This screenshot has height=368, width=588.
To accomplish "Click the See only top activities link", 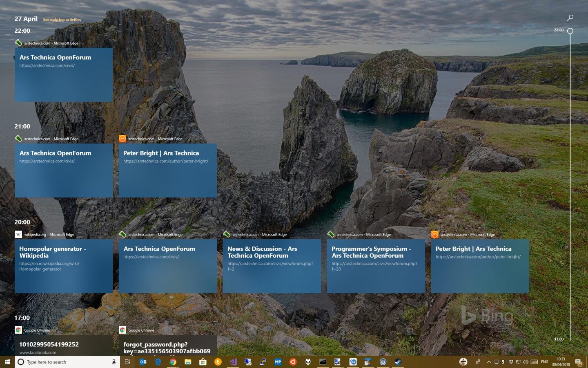I will coord(62,19).
